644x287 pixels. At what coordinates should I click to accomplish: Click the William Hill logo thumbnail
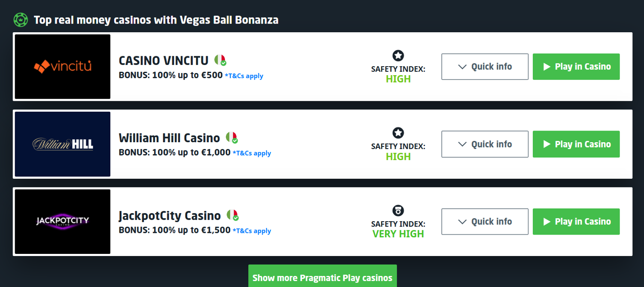63,144
